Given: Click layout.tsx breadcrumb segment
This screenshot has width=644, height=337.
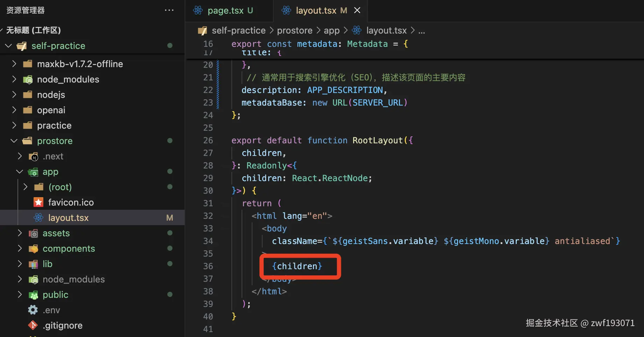Looking at the screenshot, I should (x=386, y=31).
